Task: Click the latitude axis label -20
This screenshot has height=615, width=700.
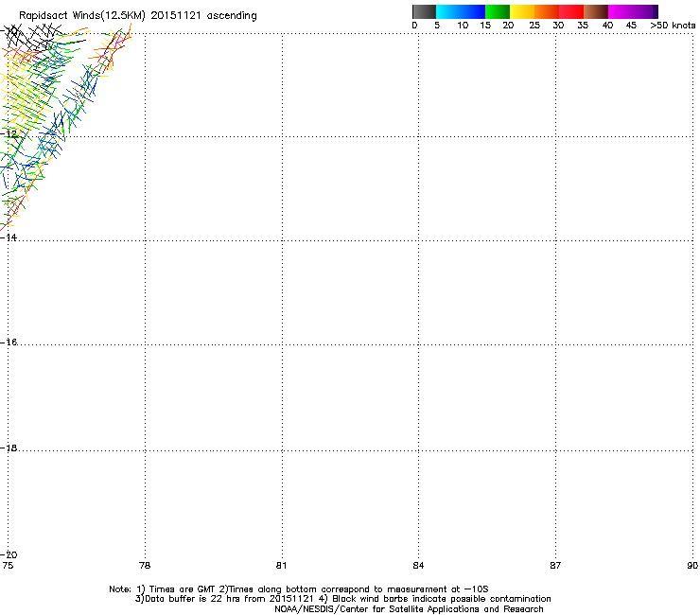Action: [x=9, y=554]
